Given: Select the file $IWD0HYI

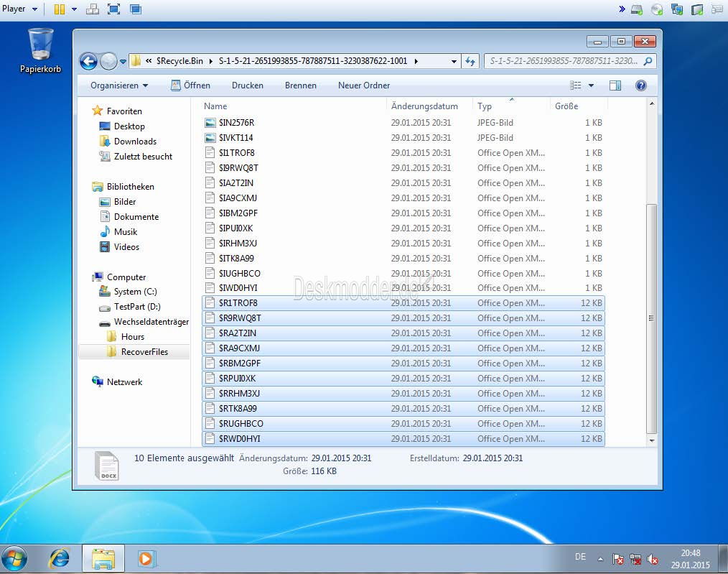Looking at the screenshot, I should click(403, 288).
